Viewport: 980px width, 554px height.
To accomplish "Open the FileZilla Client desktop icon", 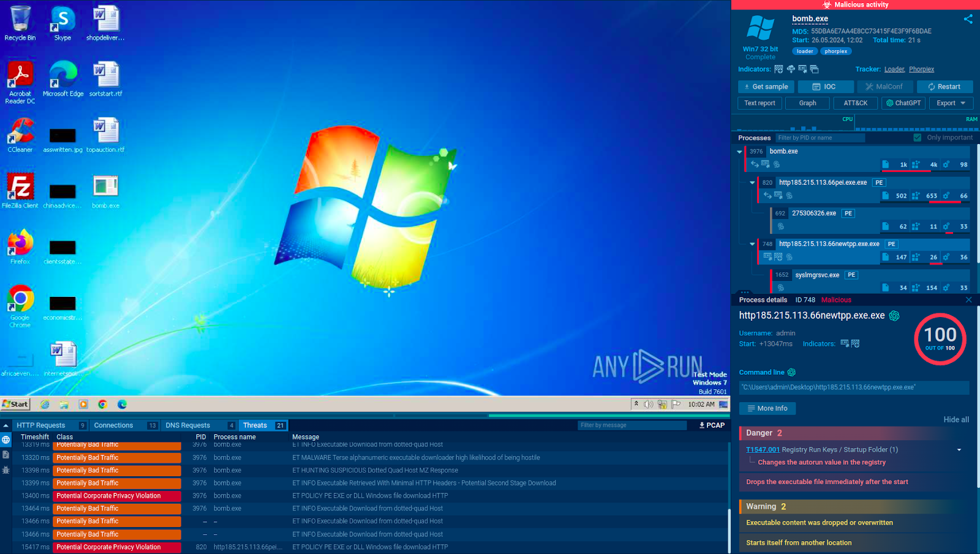I will coord(20,191).
